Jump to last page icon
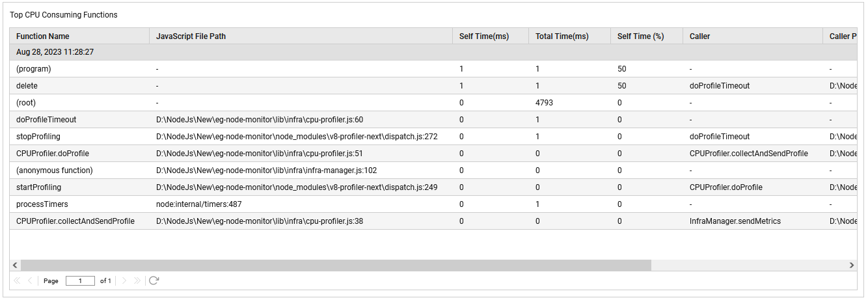Screen dimensions: 868x300 point(137,280)
